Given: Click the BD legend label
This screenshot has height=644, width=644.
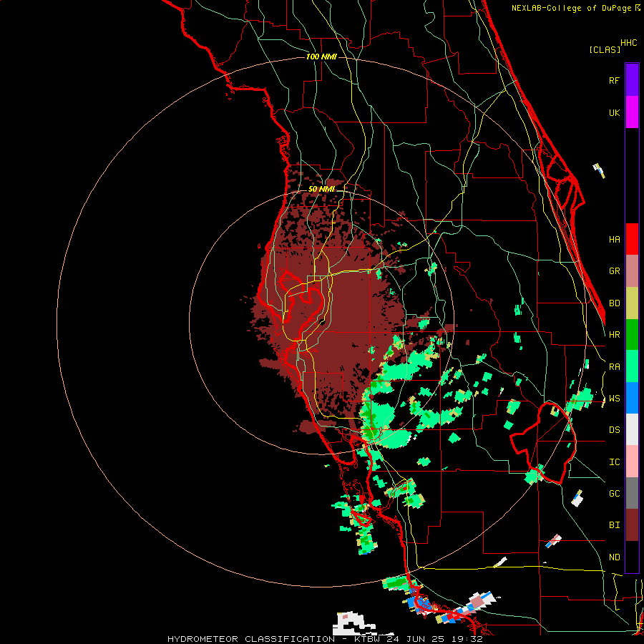Looking at the screenshot, I should point(614,303).
